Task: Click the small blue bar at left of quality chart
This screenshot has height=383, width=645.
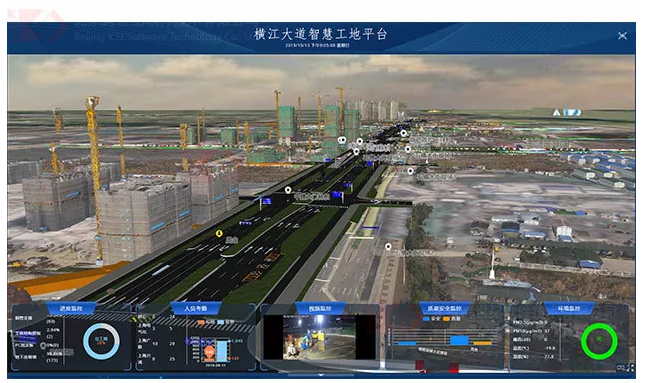Action: (x=407, y=343)
